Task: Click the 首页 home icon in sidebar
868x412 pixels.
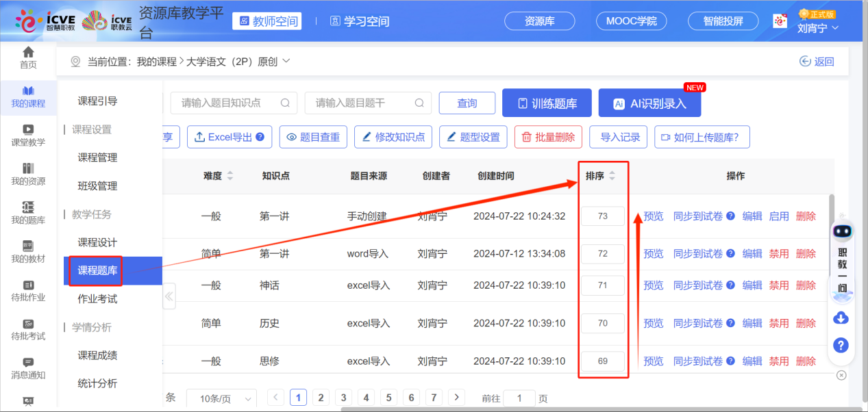Action: [28, 57]
